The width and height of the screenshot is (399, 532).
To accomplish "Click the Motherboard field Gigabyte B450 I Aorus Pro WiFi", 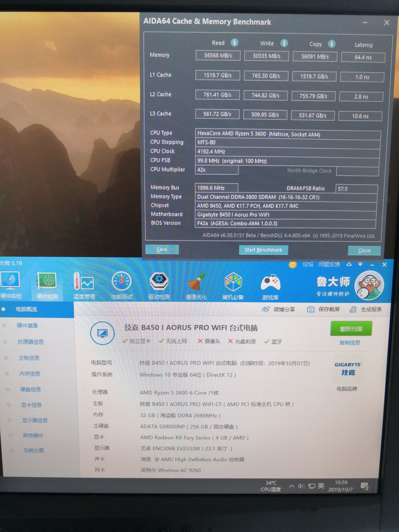I will (285, 215).
